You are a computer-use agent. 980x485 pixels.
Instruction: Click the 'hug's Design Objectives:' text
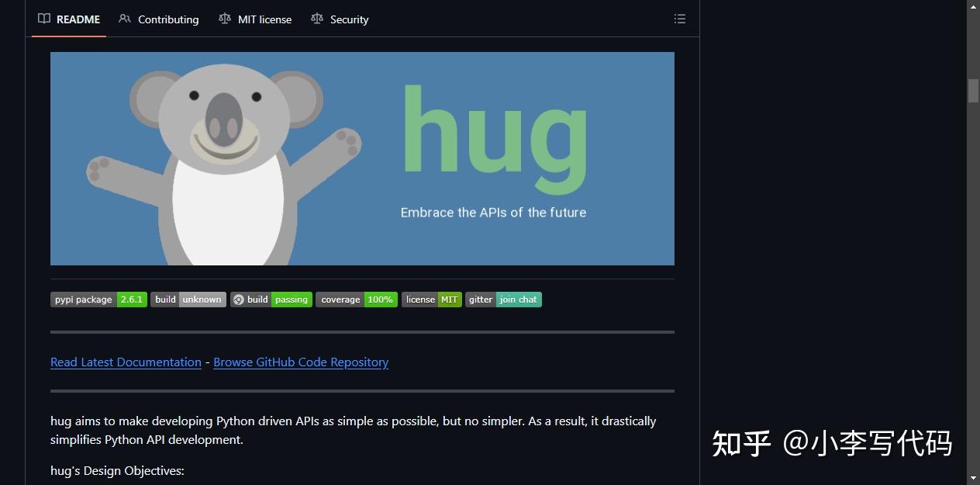pyautogui.click(x=117, y=471)
